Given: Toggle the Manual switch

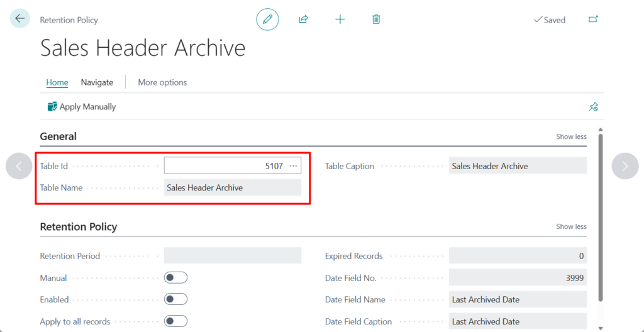Looking at the screenshot, I should click(175, 278).
